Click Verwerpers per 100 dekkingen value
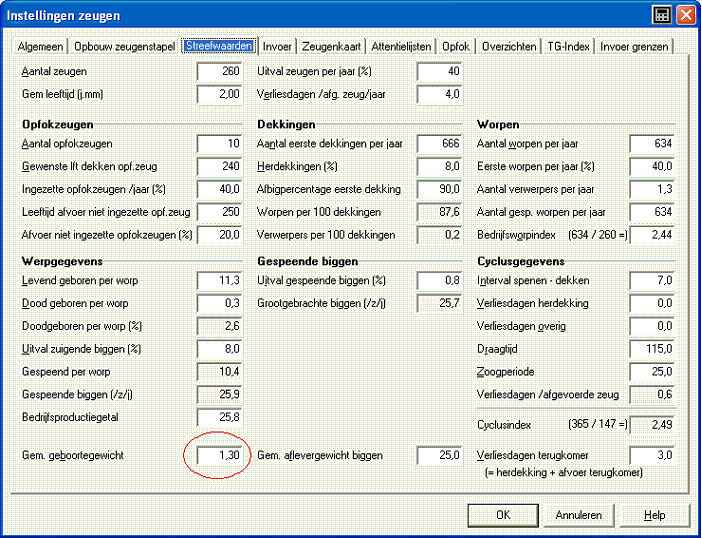702x538 pixels. point(440,235)
